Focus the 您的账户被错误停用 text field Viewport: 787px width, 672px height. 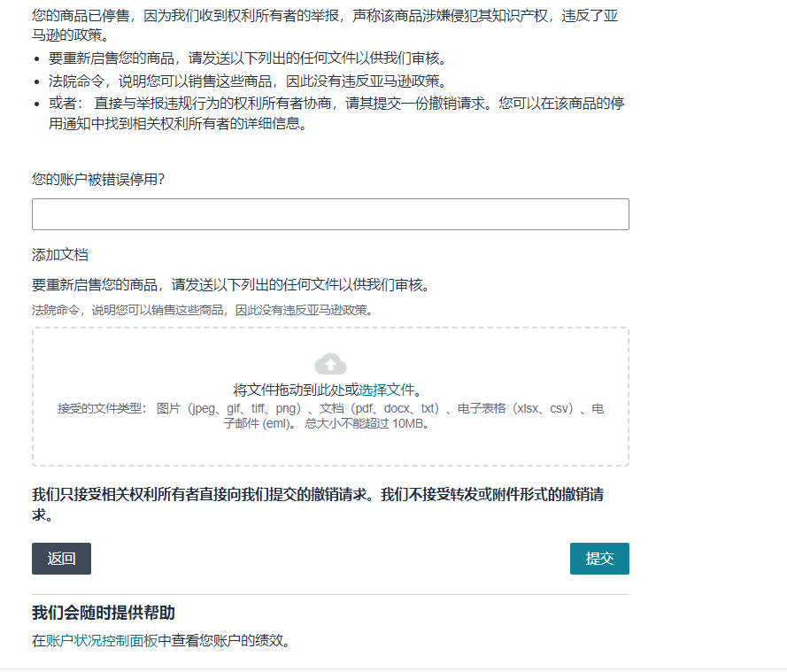click(x=330, y=214)
